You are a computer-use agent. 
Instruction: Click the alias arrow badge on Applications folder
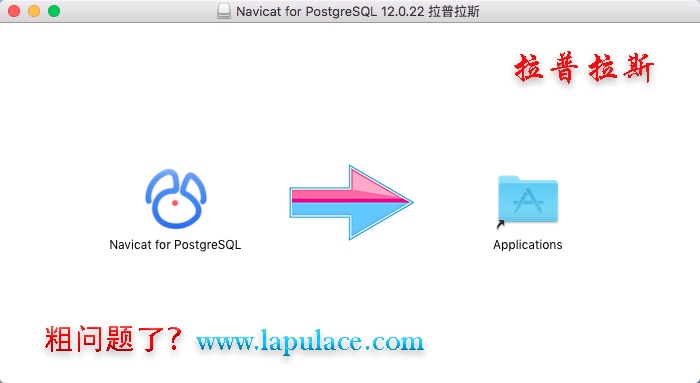click(x=500, y=225)
